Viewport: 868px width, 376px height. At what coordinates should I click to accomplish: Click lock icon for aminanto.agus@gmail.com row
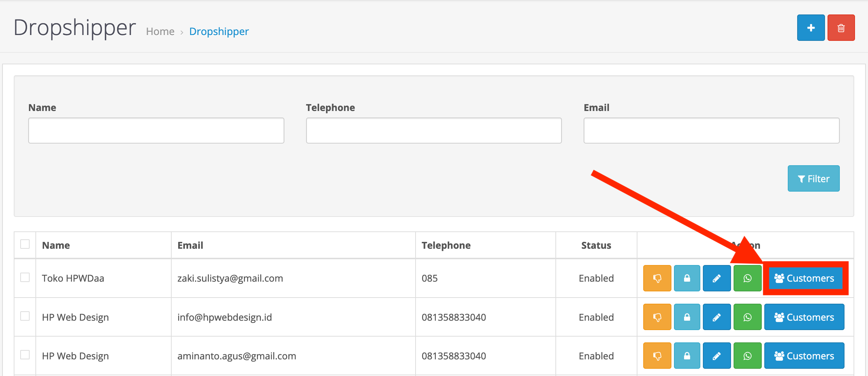(x=687, y=356)
